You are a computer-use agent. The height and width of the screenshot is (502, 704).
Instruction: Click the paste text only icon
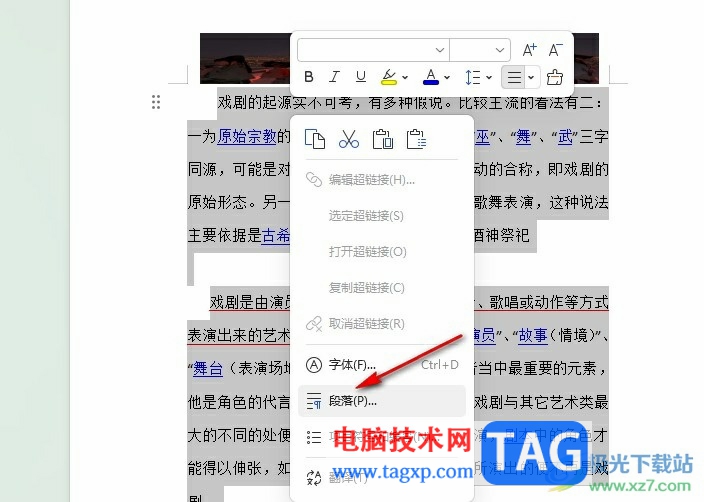click(416, 138)
